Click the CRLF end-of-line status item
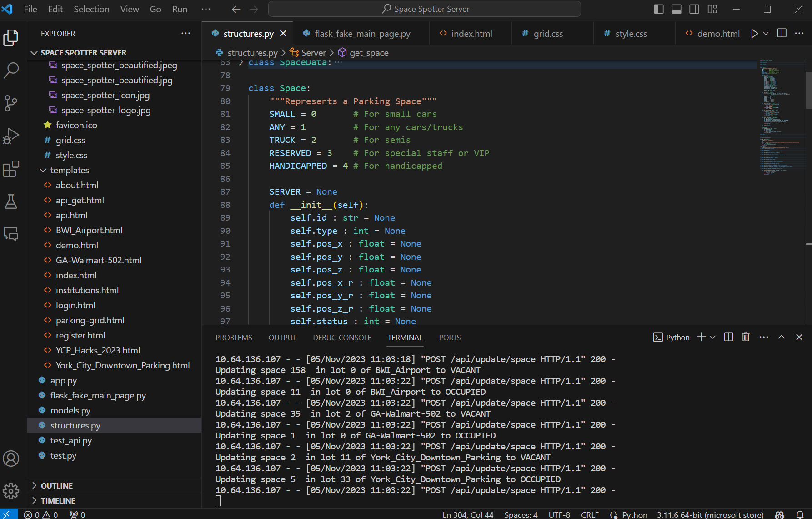812x519 pixels. click(x=589, y=514)
